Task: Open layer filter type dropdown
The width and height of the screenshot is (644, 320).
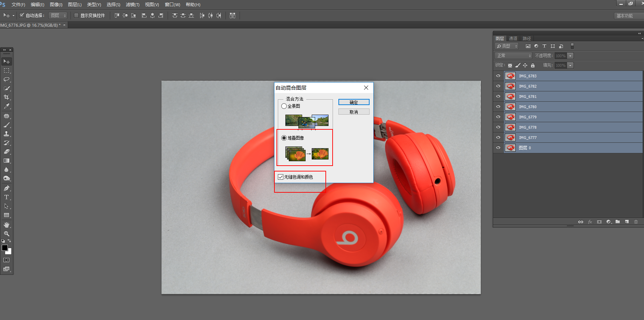Action: [x=507, y=46]
